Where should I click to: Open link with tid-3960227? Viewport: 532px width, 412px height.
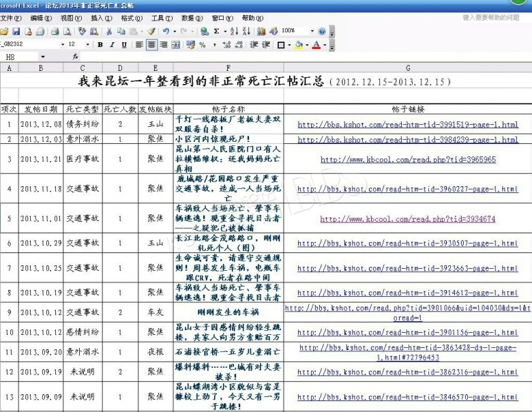click(x=408, y=189)
